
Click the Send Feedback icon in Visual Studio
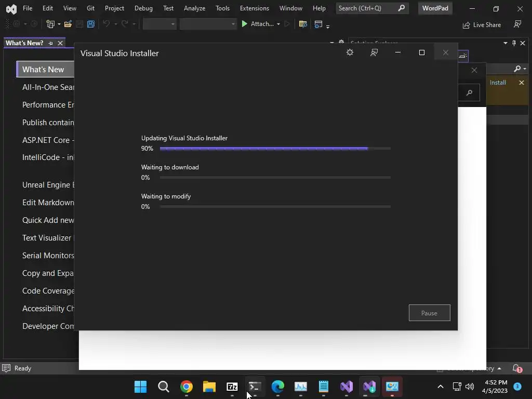[x=517, y=24]
